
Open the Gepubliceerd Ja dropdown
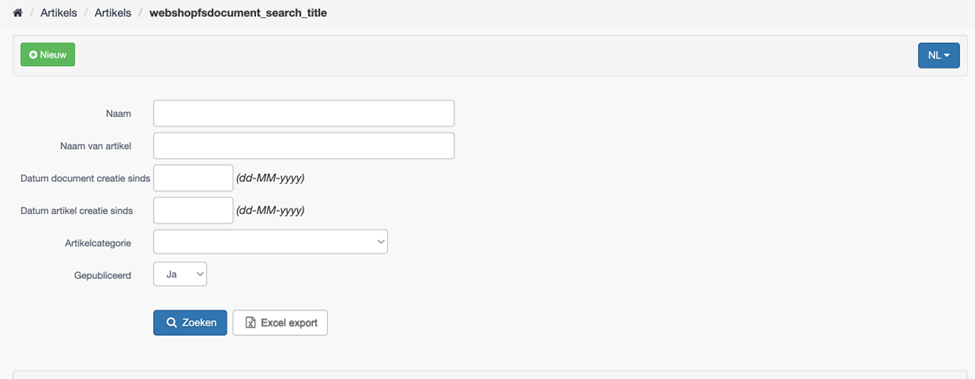[180, 274]
